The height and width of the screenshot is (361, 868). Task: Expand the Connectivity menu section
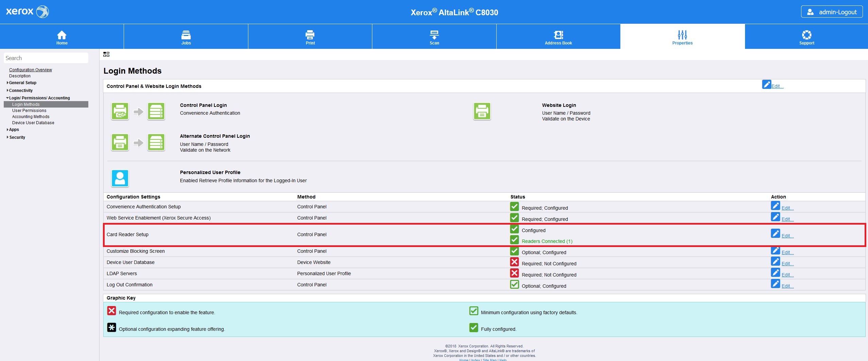(x=21, y=91)
